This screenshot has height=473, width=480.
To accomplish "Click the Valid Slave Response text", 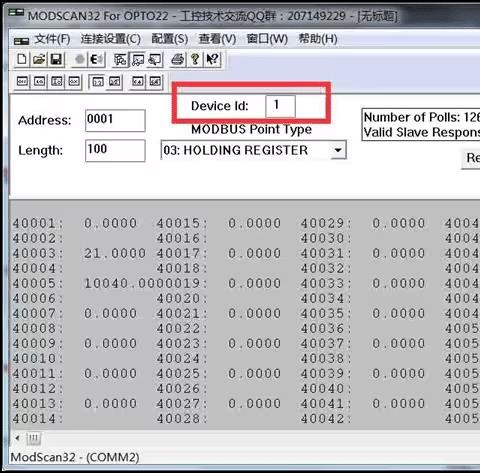I will (x=422, y=132).
